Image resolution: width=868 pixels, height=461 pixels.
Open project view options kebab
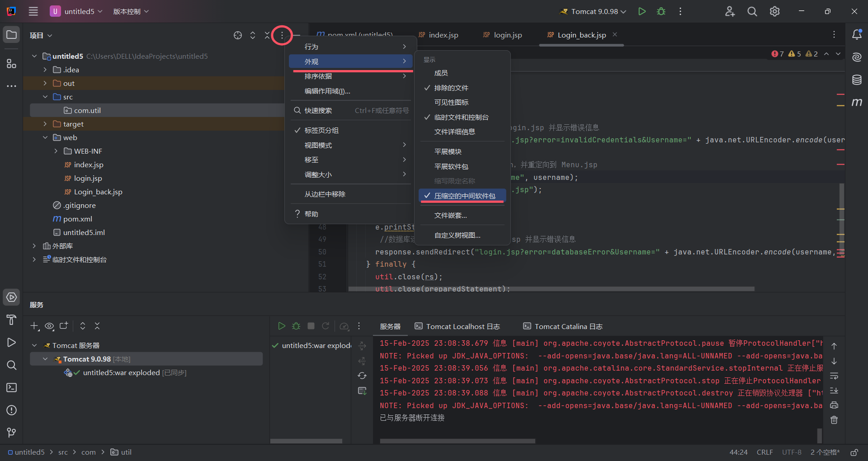point(282,35)
